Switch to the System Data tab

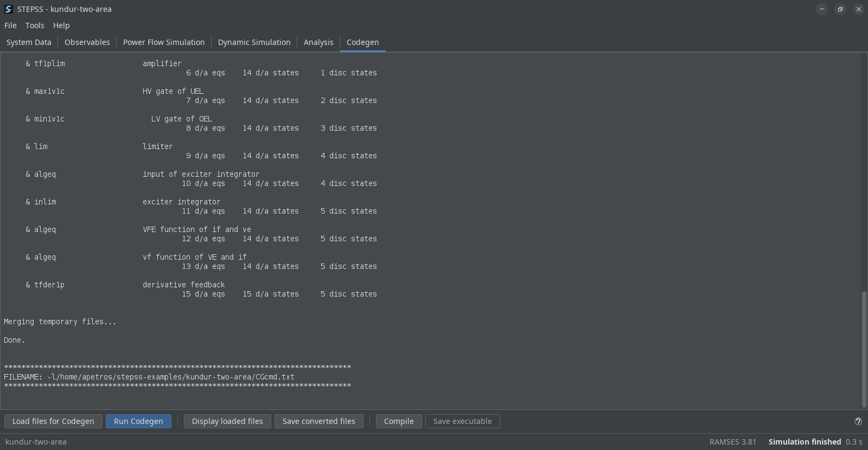[29, 42]
